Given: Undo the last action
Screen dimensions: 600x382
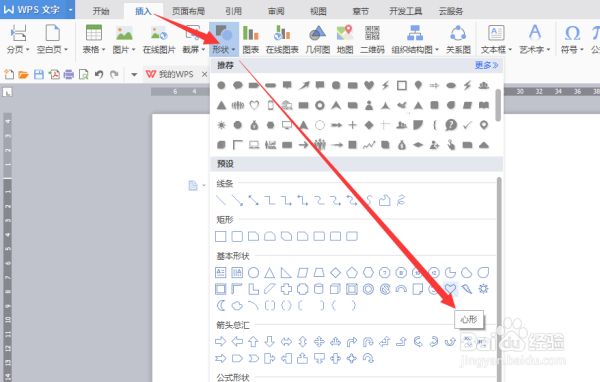Looking at the screenshot, I should (x=99, y=74).
